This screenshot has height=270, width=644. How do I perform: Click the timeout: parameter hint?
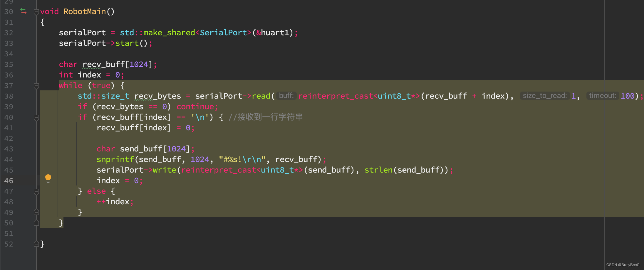coord(603,96)
